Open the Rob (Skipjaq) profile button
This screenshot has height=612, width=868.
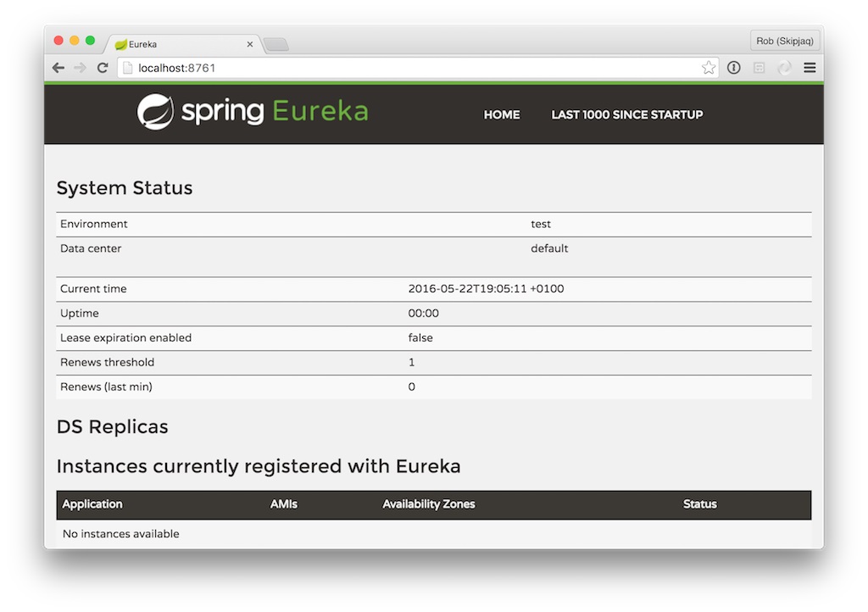coord(784,41)
